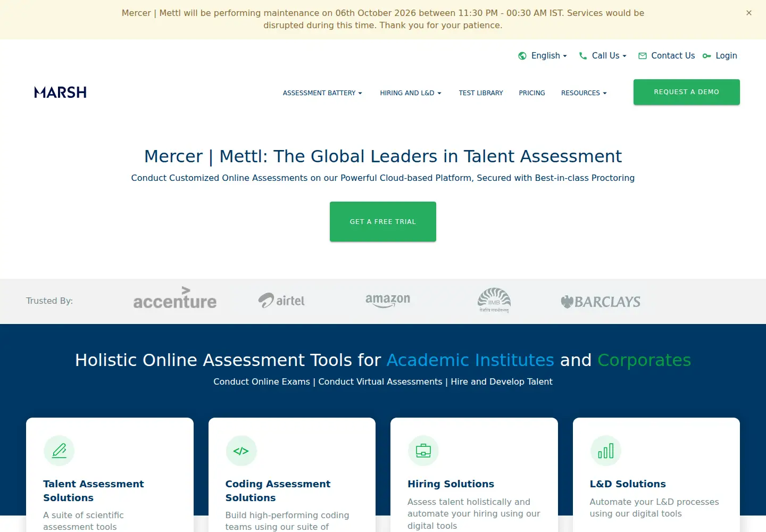This screenshot has width=766, height=532.
Task: Click the IIMB logo
Action: tap(494, 301)
